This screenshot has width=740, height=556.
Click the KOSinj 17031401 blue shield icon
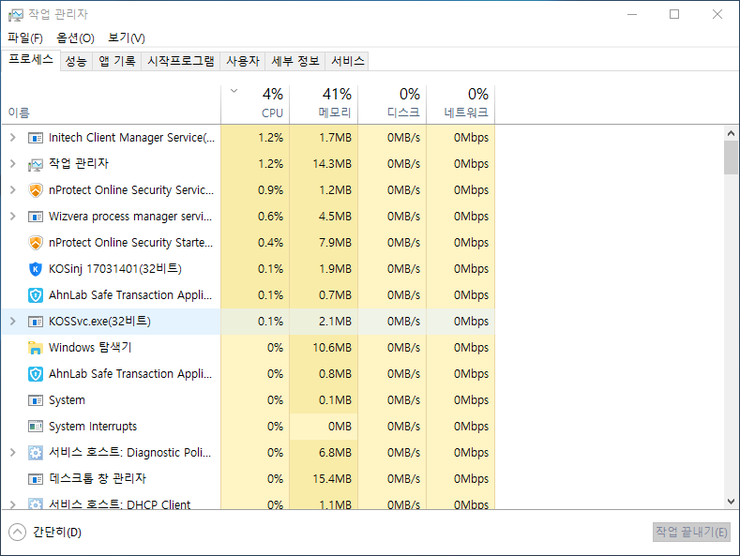pos(36,269)
